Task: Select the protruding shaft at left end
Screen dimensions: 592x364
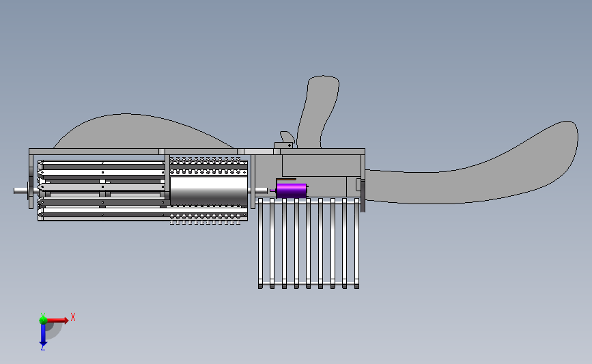Action: [21, 191]
